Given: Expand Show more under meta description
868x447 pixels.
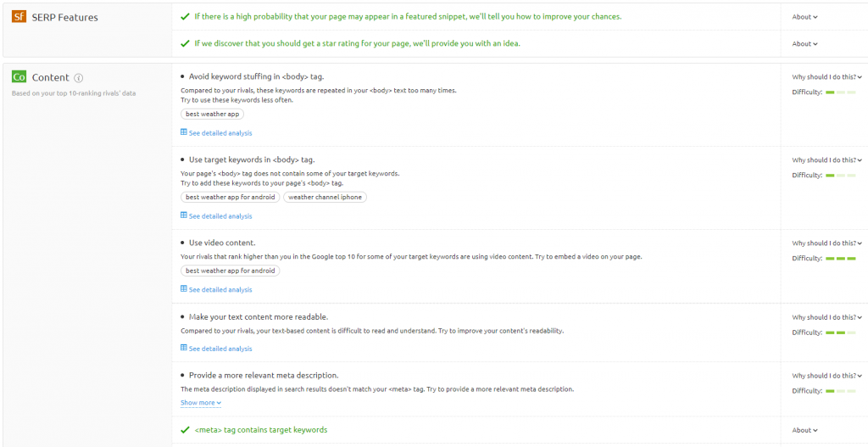Looking at the screenshot, I should [201, 403].
